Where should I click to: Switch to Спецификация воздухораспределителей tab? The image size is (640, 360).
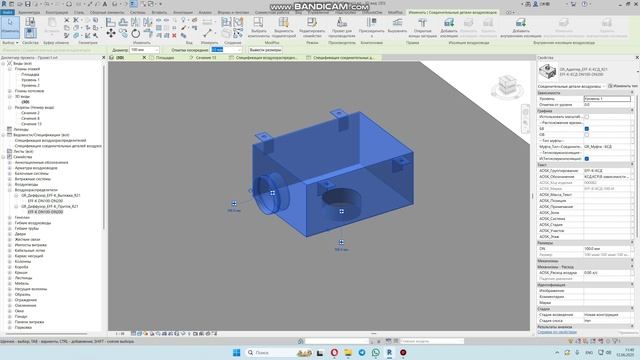(267, 58)
